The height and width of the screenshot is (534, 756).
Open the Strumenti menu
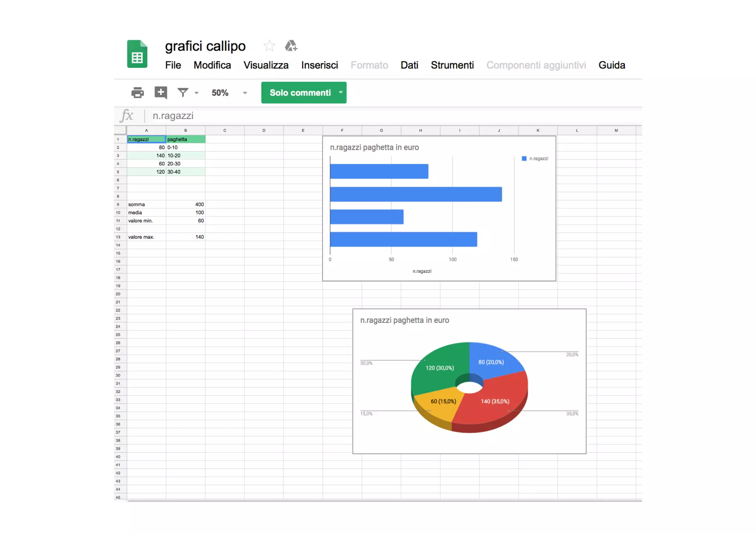[x=452, y=65]
